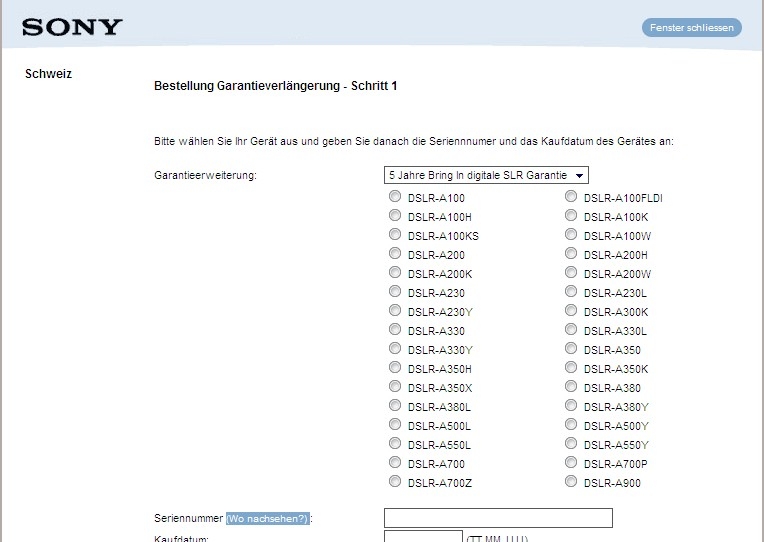
Task: Select the DSLR-A230L radio button
Action: click(571, 291)
